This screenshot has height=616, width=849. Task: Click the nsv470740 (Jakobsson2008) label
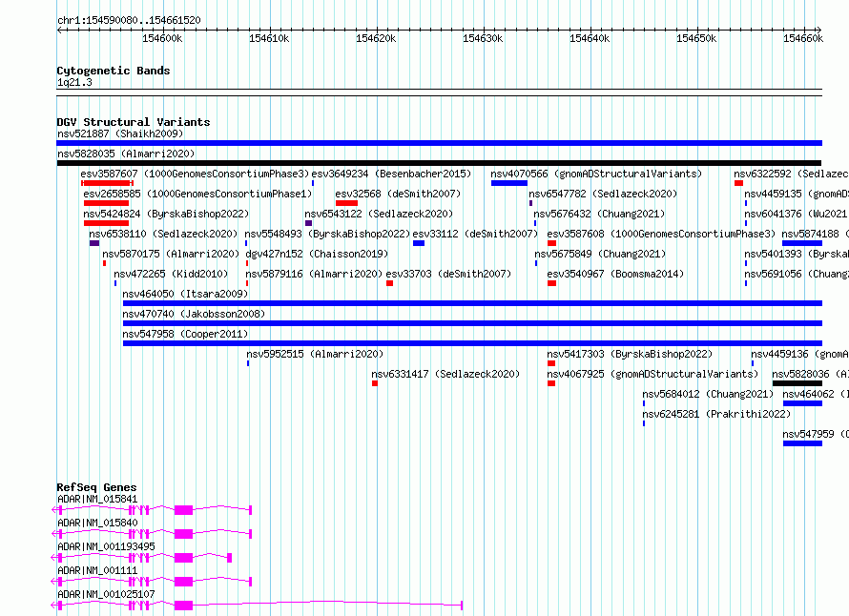pos(194,314)
